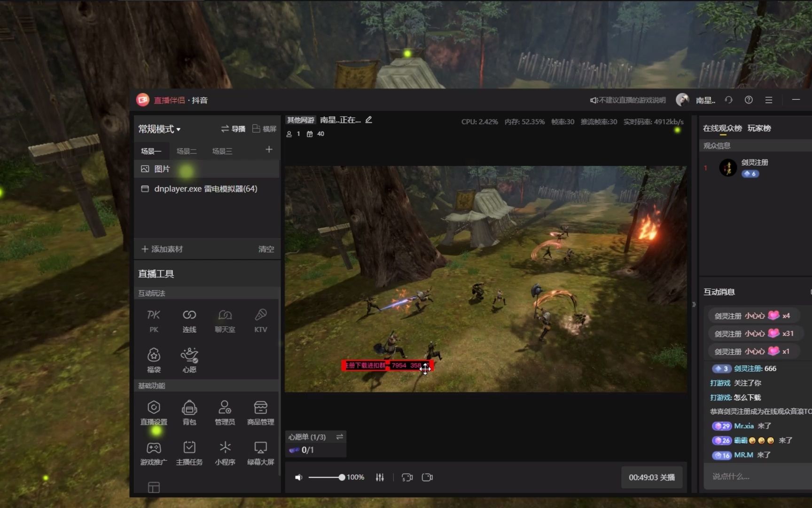Image resolution: width=812 pixels, height=508 pixels.
Task: Switch to 场景三 tab
Action: coord(222,151)
